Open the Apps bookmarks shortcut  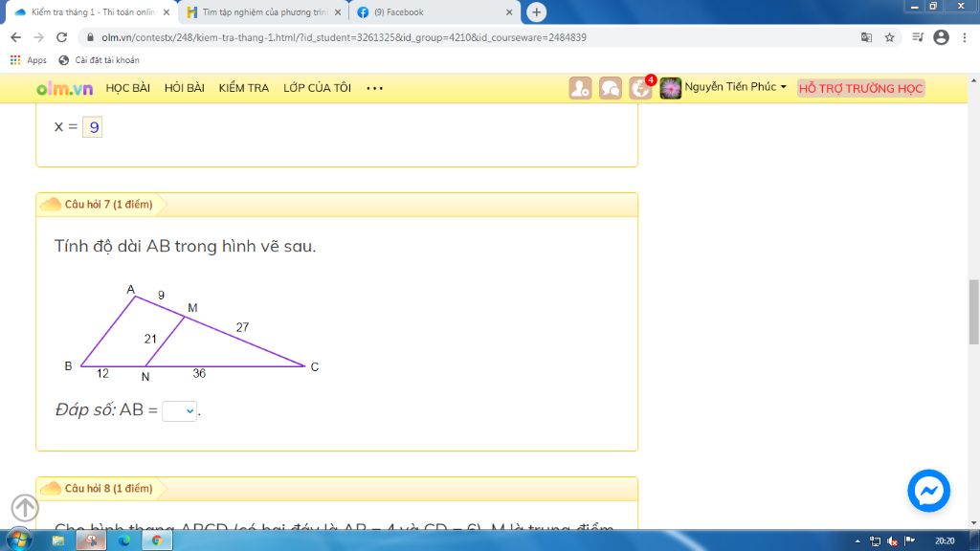pos(28,60)
